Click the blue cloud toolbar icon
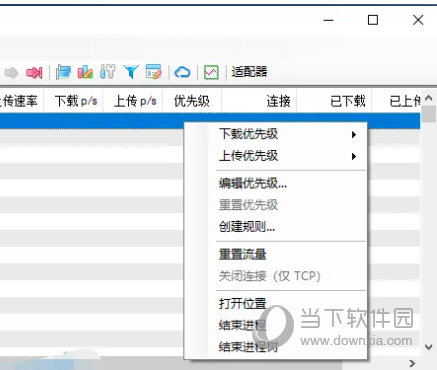 [x=182, y=72]
